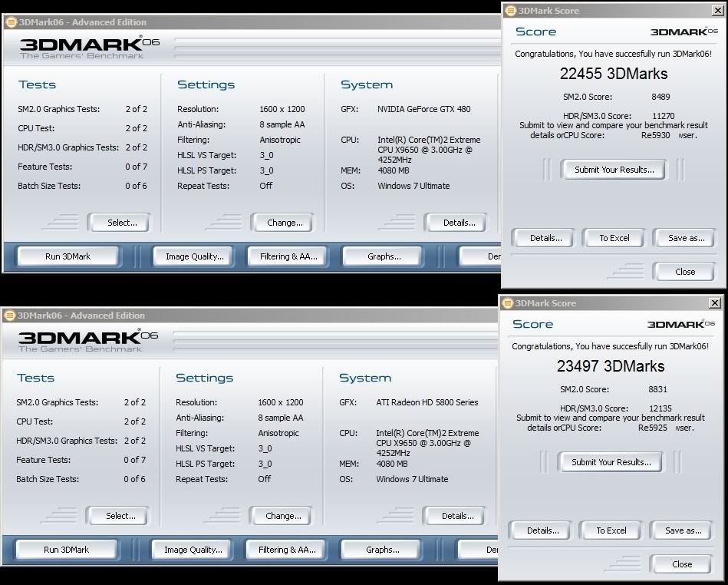Image resolution: width=728 pixels, height=585 pixels.
Task: Click Change... settings button in top window
Action: tap(282, 223)
